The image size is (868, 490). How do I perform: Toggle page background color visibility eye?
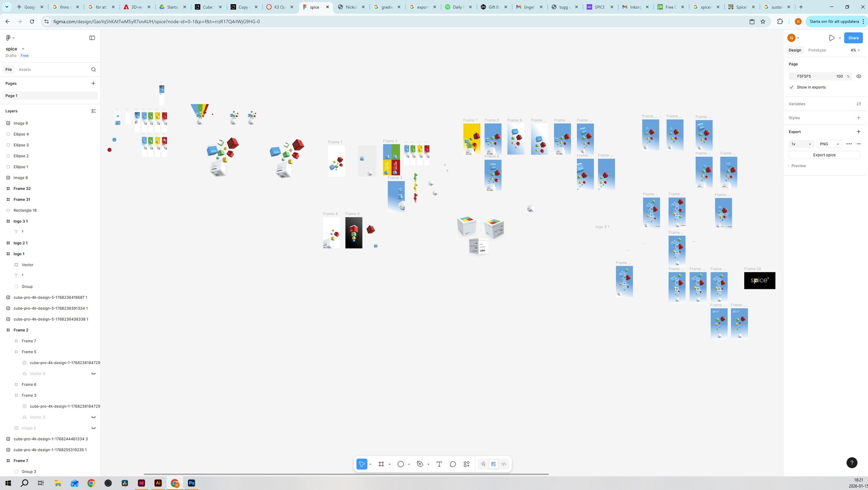tap(859, 76)
